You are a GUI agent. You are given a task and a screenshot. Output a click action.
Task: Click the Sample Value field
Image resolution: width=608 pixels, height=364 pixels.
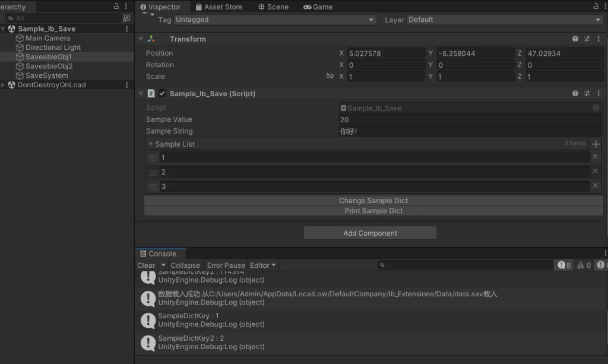point(470,119)
